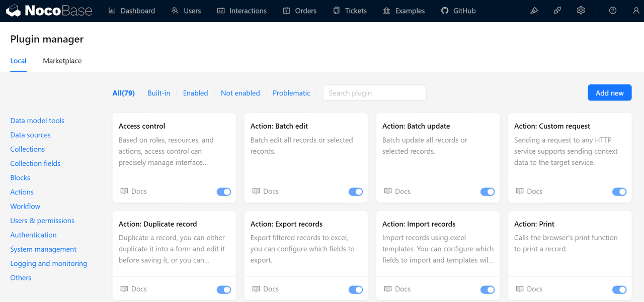Click the NocoBase logo

[x=49, y=11]
